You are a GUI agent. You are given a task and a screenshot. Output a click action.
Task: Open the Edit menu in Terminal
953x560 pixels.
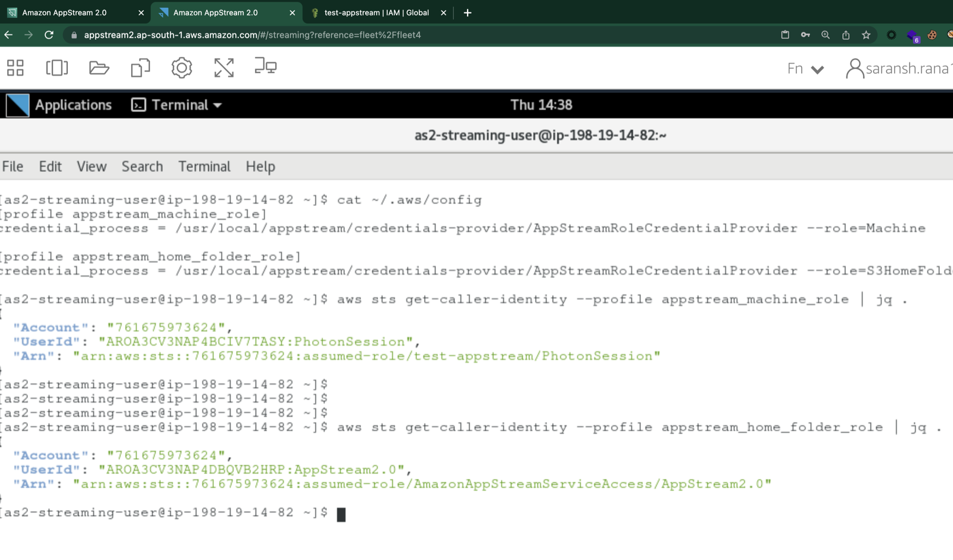point(50,167)
